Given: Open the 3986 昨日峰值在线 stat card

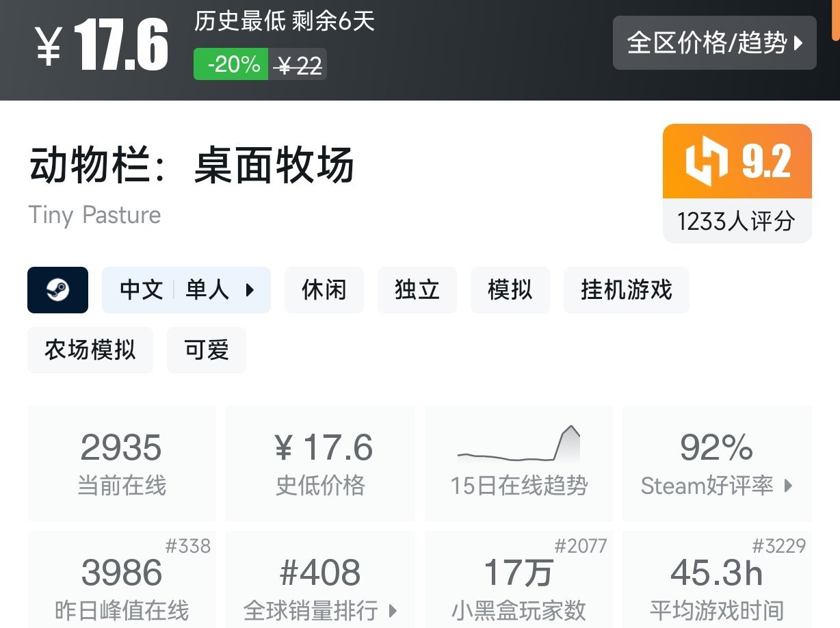Looking at the screenshot, I should [122, 579].
